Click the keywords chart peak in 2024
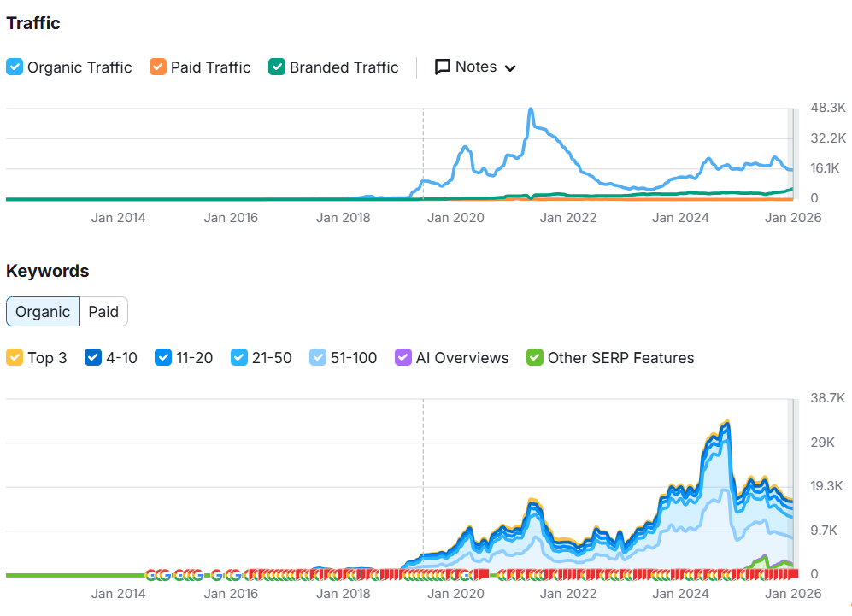This screenshot has width=852, height=616. 726,422
